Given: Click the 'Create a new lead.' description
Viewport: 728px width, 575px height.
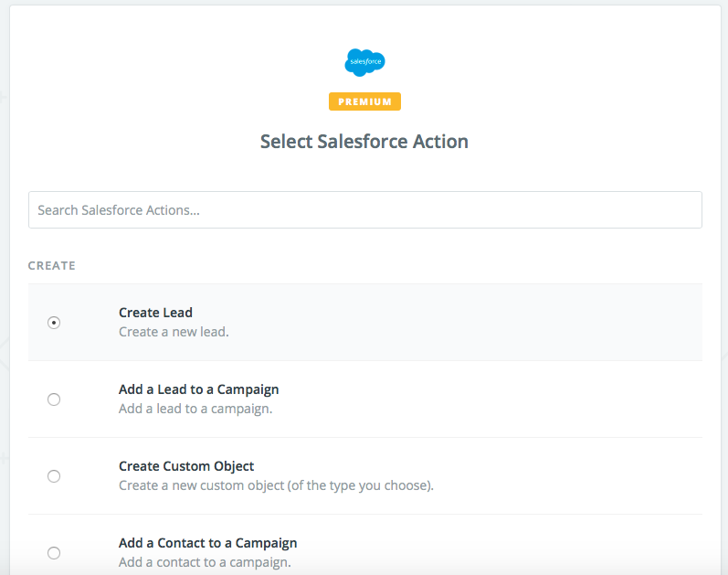Looking at the screenshot, I should click(174, 332).
